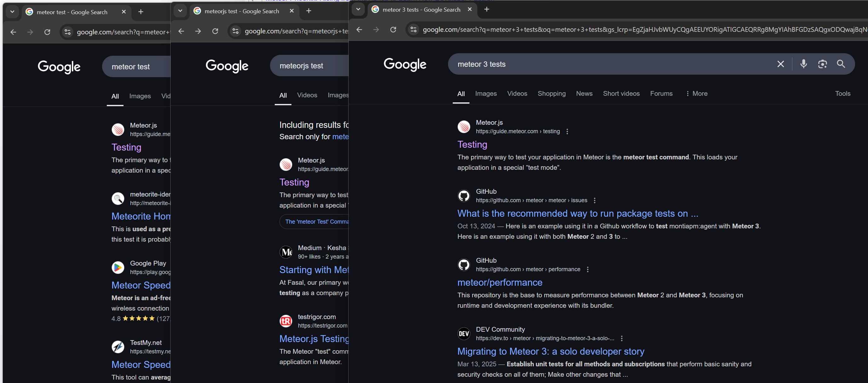The height and width of the screenshot is (383, 868).
Task: Open the Tools search options
Action: pos(842,94)
